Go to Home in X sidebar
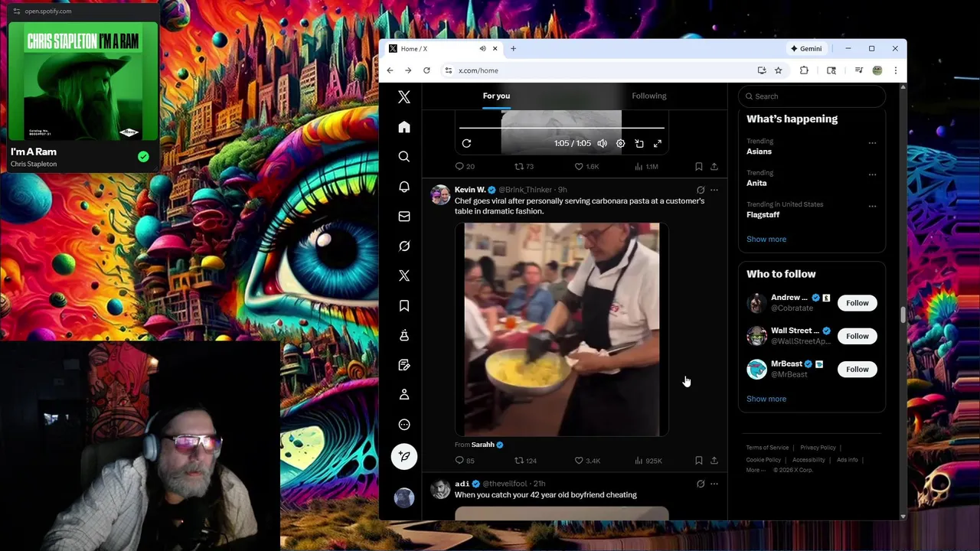The width and height of the screenshot is (980, 551). coord(404,127)
